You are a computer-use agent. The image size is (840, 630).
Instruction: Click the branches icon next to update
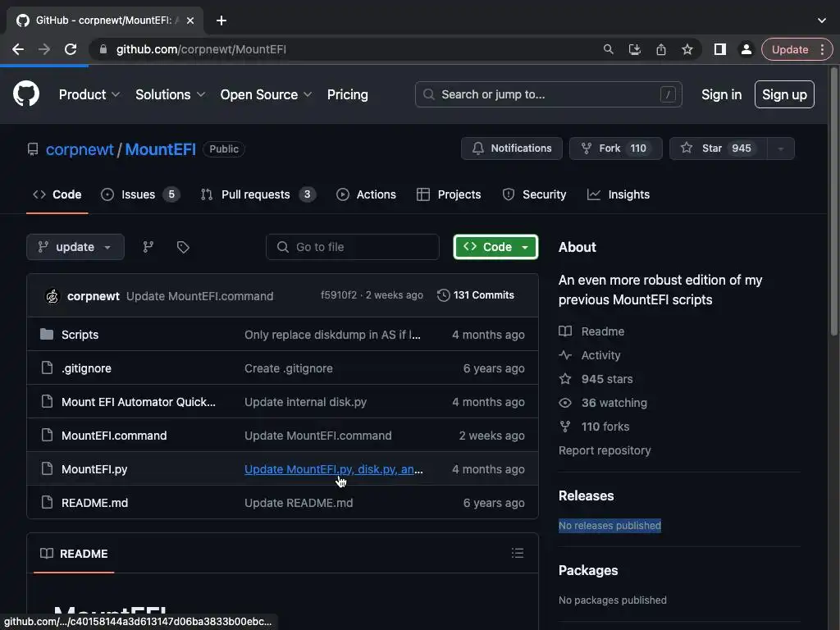(148, 247)
